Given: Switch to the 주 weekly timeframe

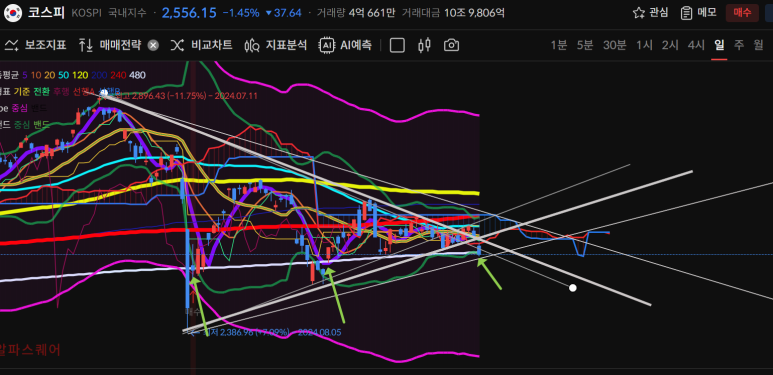Looking at the screenshot, I should coord(738,45).
